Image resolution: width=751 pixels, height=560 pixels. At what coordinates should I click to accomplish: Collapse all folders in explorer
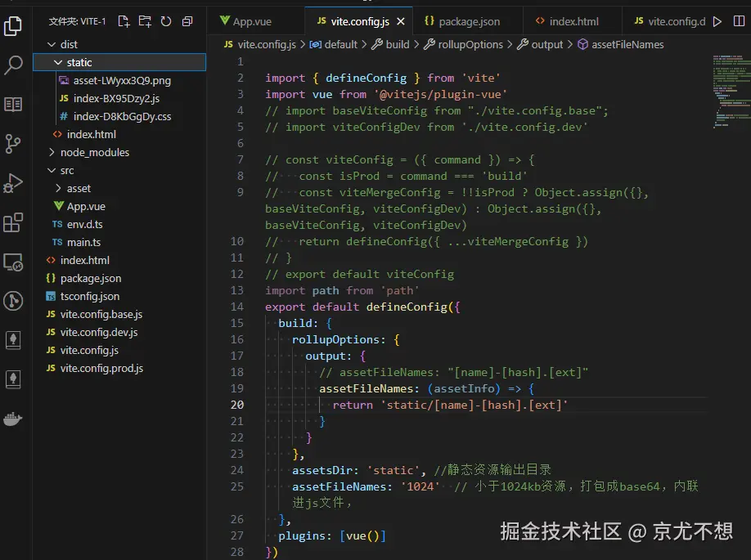coord(187,21)
